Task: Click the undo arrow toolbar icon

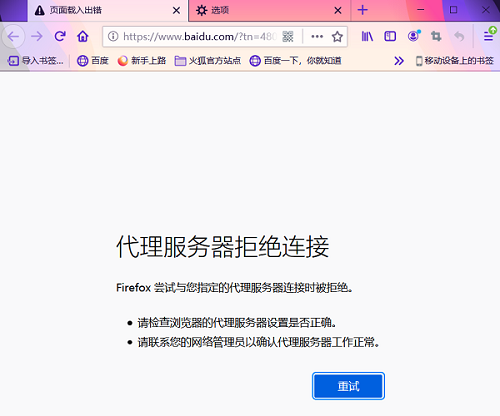Action: click(x=459, y=36)
